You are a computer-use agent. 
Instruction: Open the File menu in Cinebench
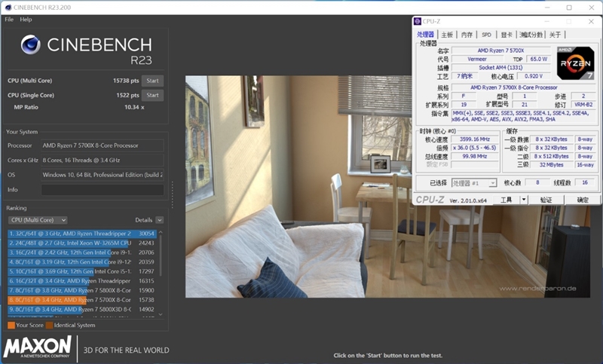click(9, 20)
